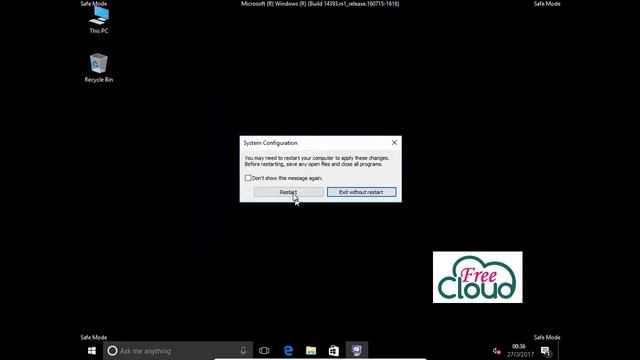Choose Exit without restart
This screenshot has height=360, width=640.
coord(361,192)
